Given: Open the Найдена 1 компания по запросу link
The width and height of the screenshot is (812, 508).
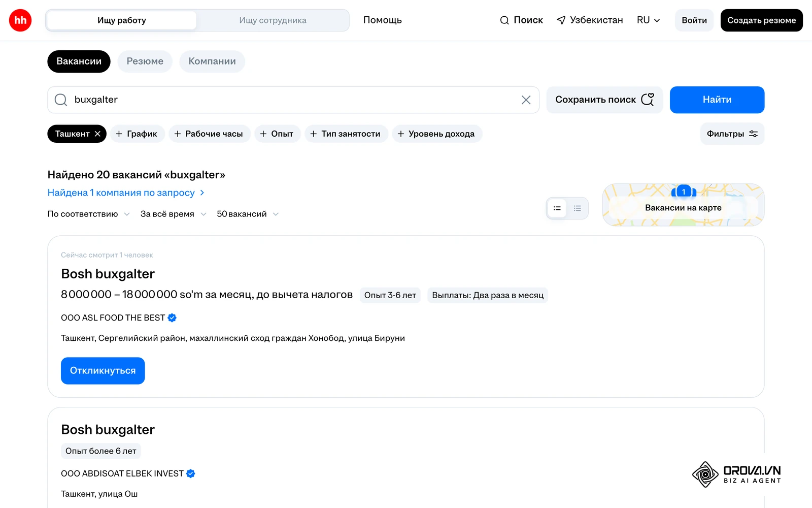Looking at the screenshot, I should (126, 193).
